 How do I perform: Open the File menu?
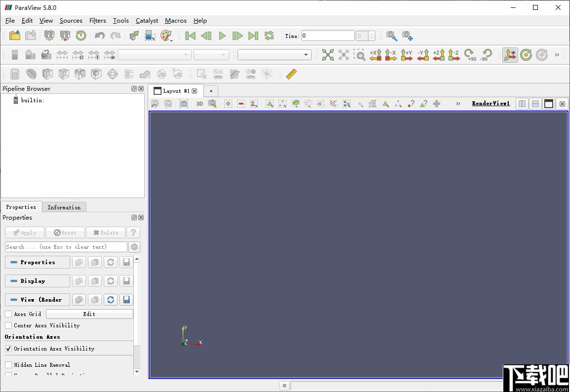pyautogui.click(x=10, y=21)
